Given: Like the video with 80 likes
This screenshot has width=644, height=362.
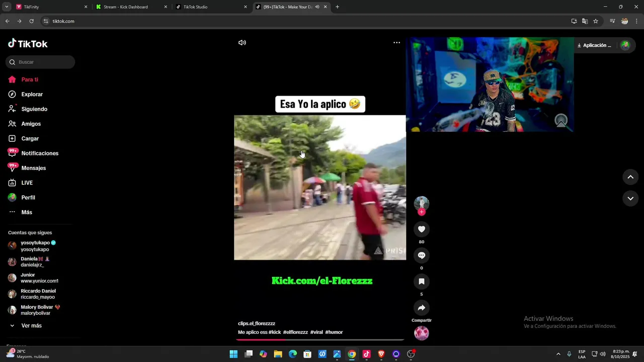Looking at the screenshot, I should [422, 229].
